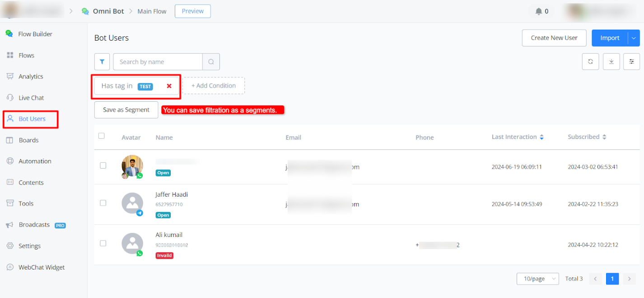
Task: Toggle the select-all header checkbox
Action: [102, 136]
